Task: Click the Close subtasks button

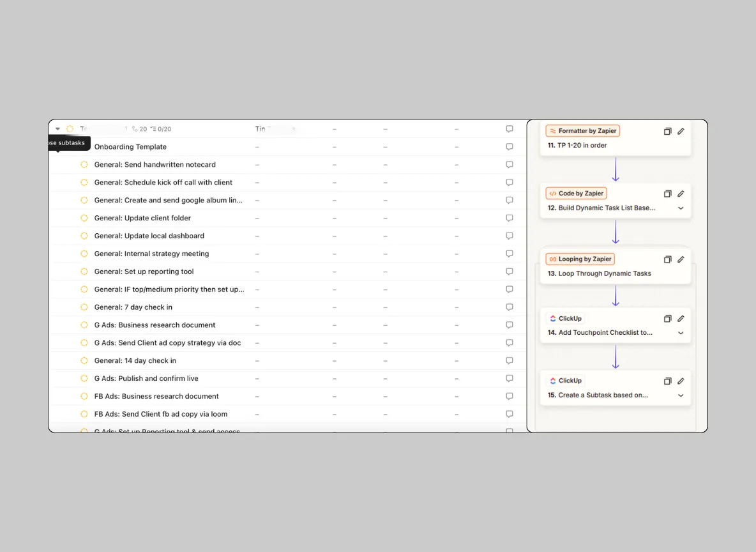Action: coord(66,143)
